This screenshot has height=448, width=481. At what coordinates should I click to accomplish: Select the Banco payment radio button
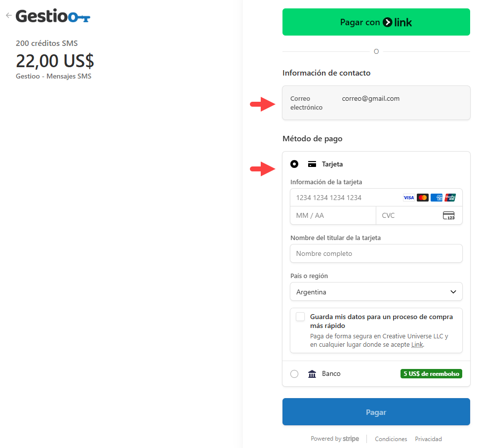pyautogui.click(x=294, y=374)
